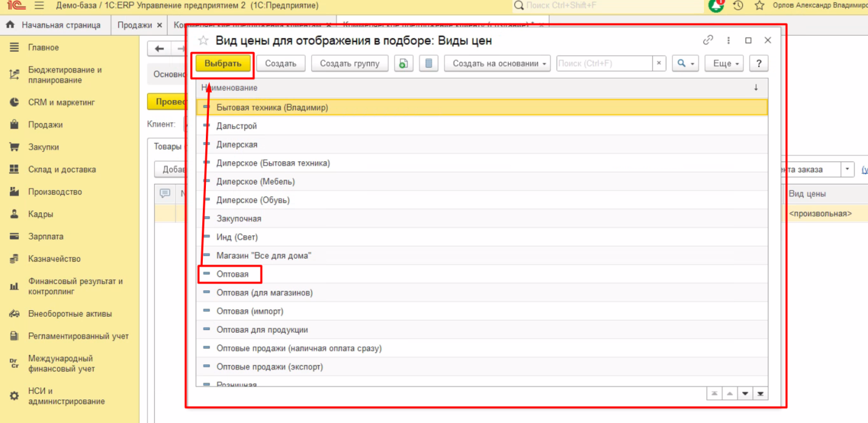
Task: Click the copy-item icon with green plus
Action: [403, 64]
